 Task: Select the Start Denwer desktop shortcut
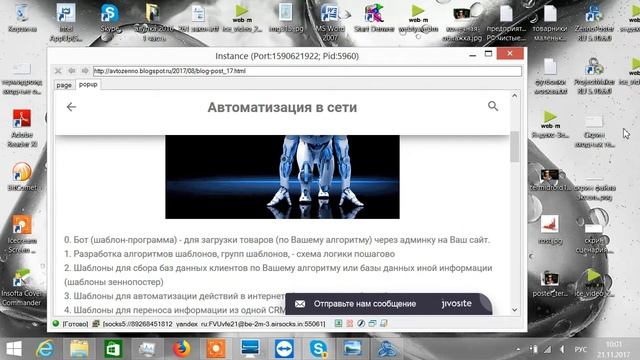(x=374, y=18)
